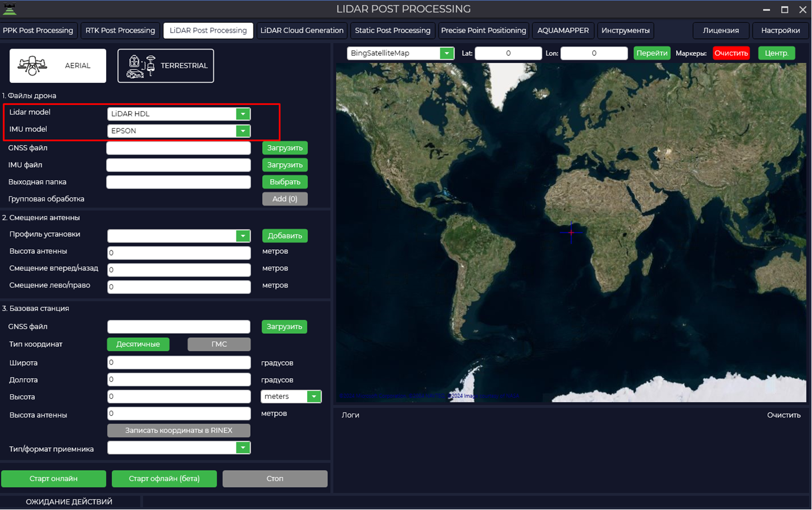Viewport: 812px width, 510px height.
Task: Click the Выходная папка path field
Action: (179, 182)
